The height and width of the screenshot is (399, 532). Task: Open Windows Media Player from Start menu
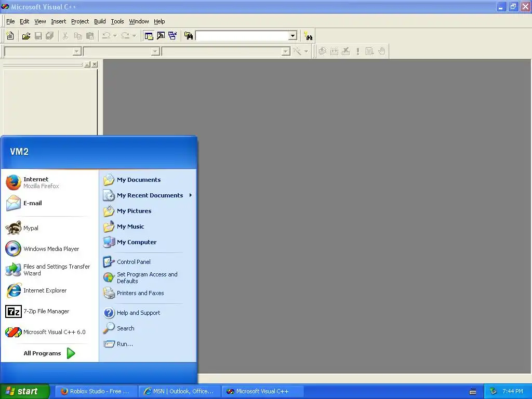click(50, 249)
